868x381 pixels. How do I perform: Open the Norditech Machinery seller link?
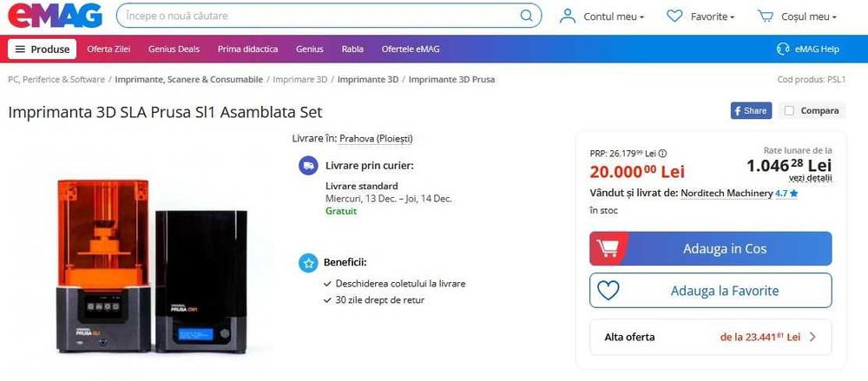pos(727,194)
